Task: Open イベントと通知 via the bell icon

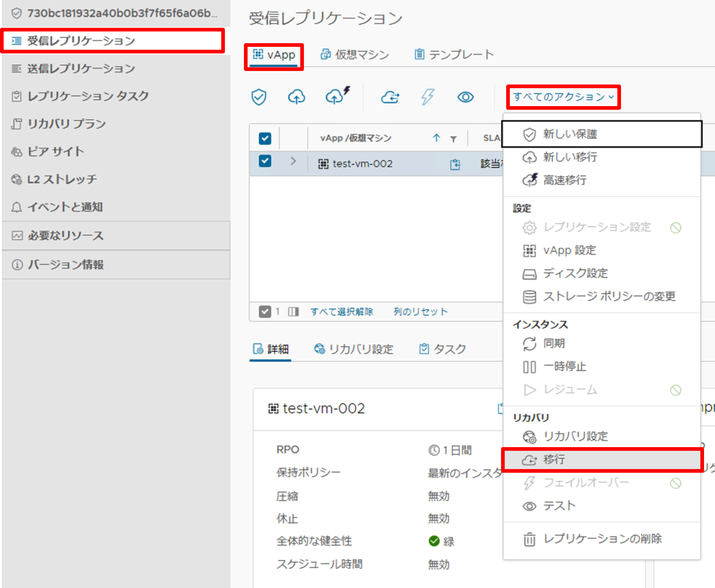Action: click(x=64, y=207)
